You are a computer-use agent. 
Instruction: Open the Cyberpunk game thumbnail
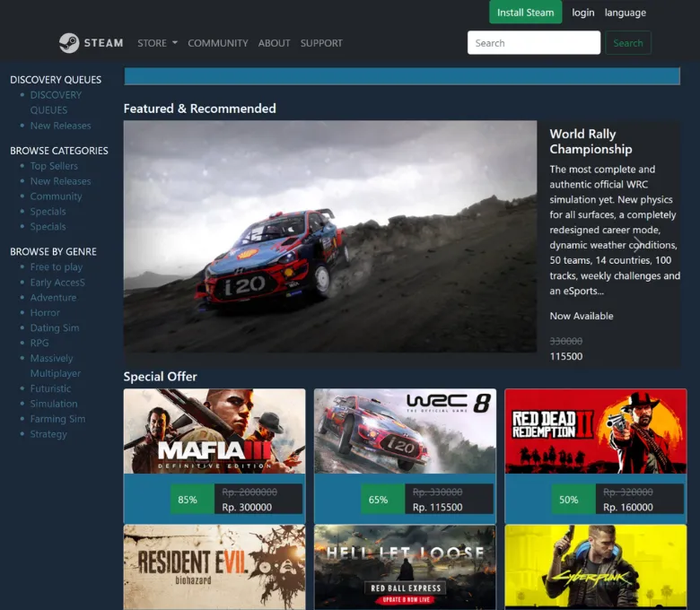click(596, 567)
